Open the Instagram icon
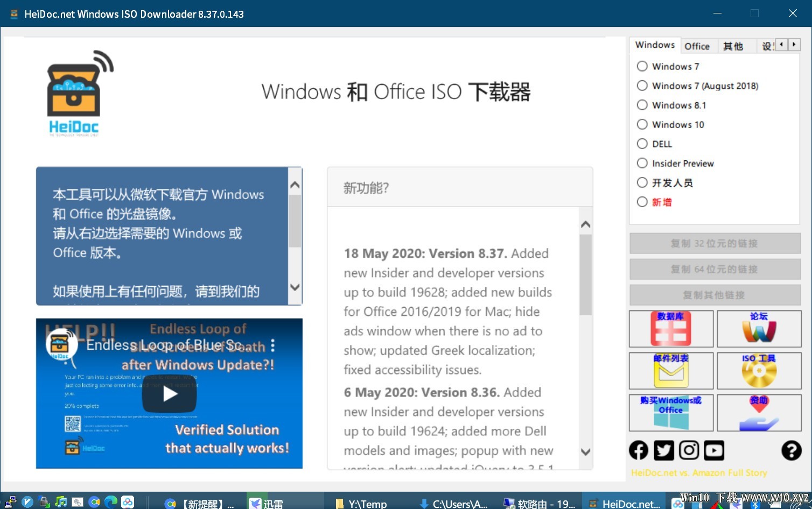812x509 pixels. coord(689,450)
